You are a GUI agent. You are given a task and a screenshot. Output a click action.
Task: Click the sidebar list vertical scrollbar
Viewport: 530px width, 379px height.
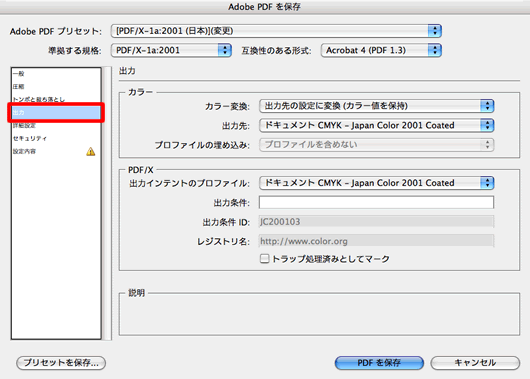[107, 203]
